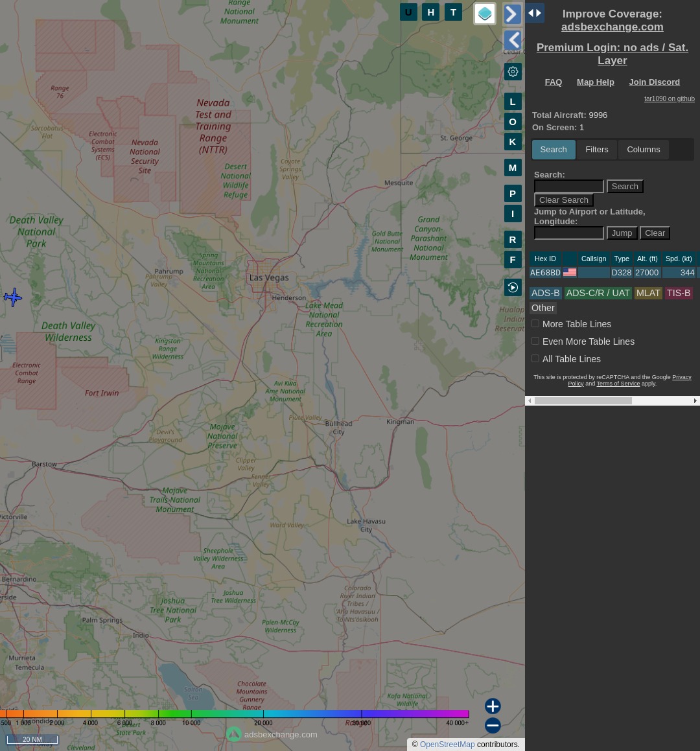This screenshot has height=751, width=700.
Task: Click the I map button
Action: 513,214
